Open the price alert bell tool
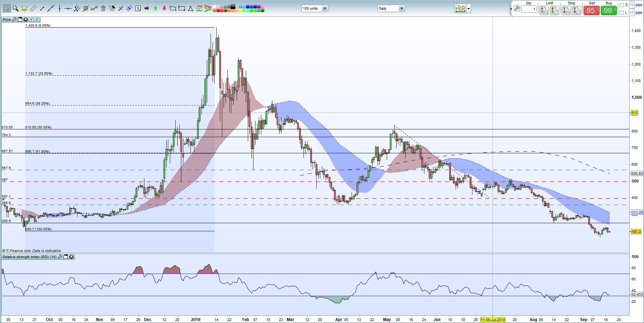This screenshot has width=644, height=323. click(x=24, y=8)
